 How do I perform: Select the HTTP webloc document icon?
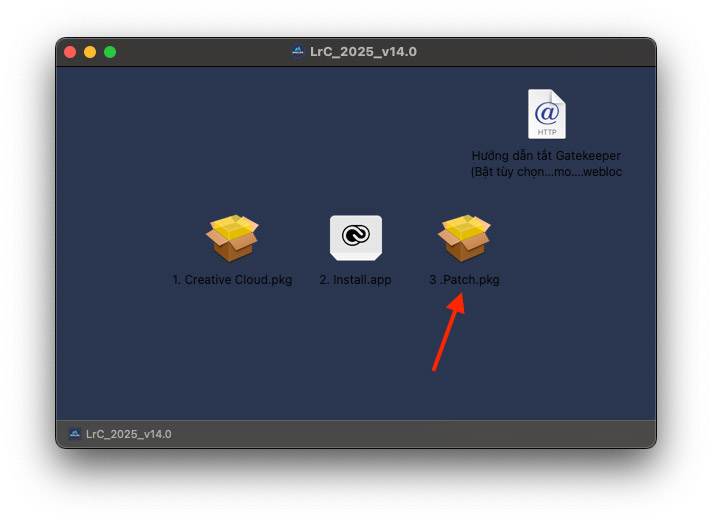click(547, 114)
